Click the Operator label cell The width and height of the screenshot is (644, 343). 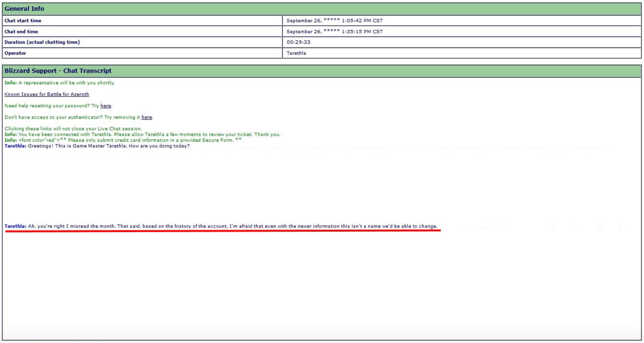[142, 53]
